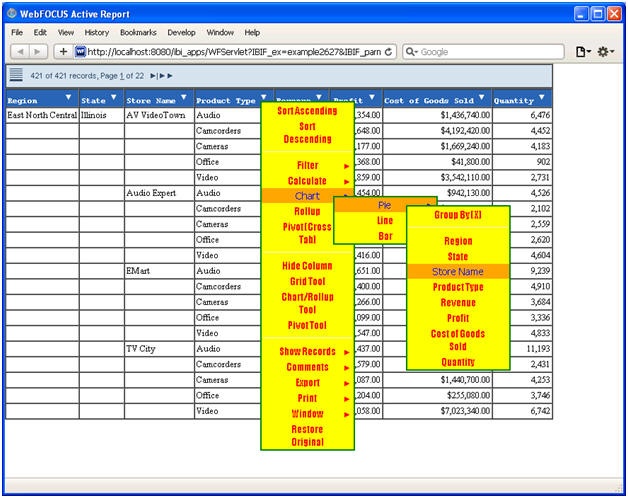This screenshot has width=628, height=498.
Task: Open Product Type column dropdown arrow
Action: click(264, 97)
